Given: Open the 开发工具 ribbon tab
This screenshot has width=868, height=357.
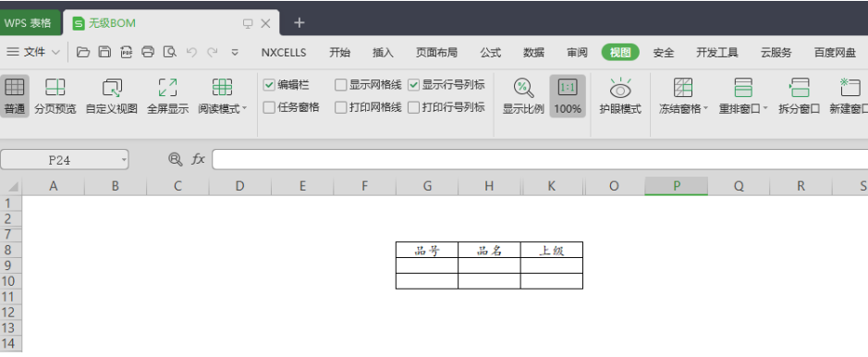Looking at the screenshot, I should pyautogui.click(x=717, y=53).
